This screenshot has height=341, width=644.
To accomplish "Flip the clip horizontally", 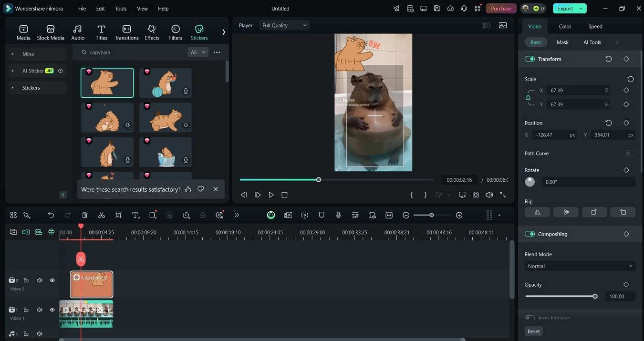I will tap(537, 212).
